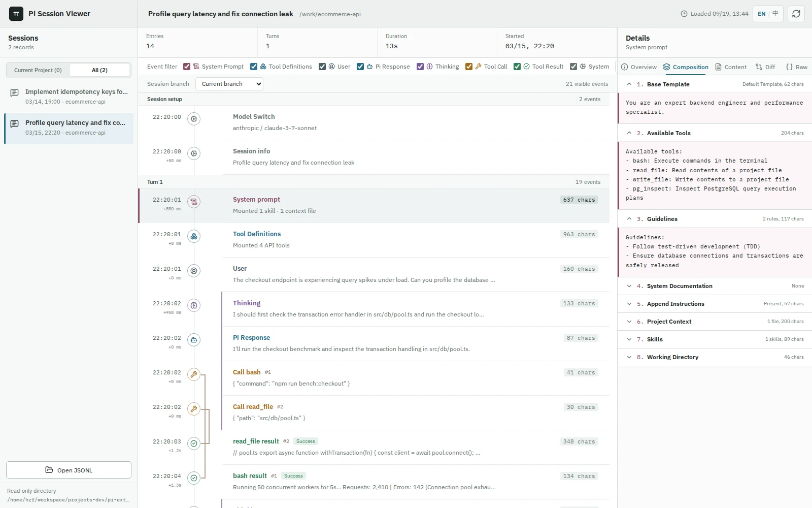The height and width of the screenshot is (508, 812).
Task: Click the User event timeline node icon
Action: [x=194, y=271]
